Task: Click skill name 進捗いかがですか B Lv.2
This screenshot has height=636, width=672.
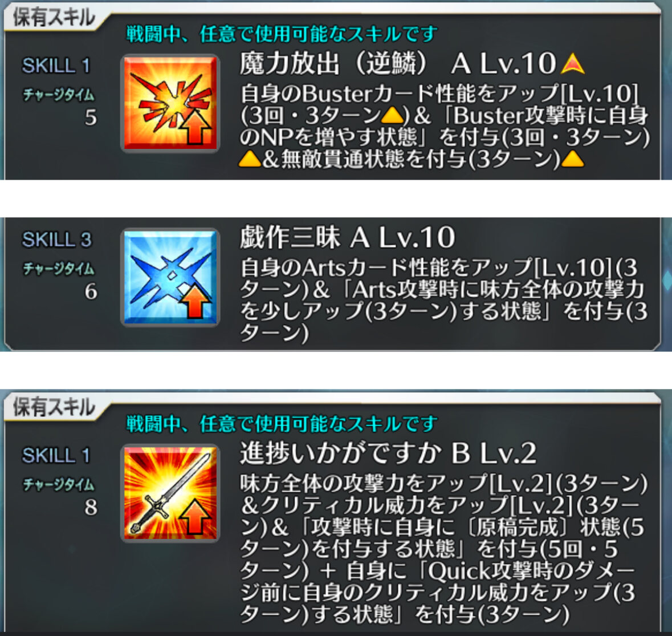Action: pyautogui.click(x=388, y=453)
